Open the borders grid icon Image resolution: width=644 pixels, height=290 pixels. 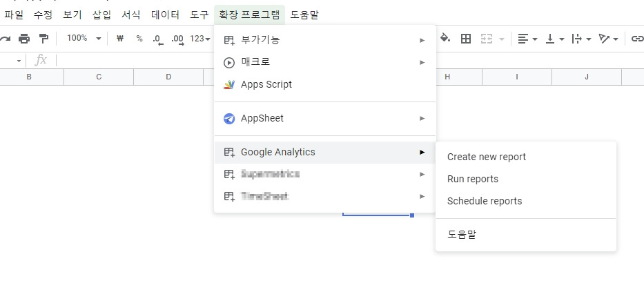pyautogui.click(x=466, y=39)
